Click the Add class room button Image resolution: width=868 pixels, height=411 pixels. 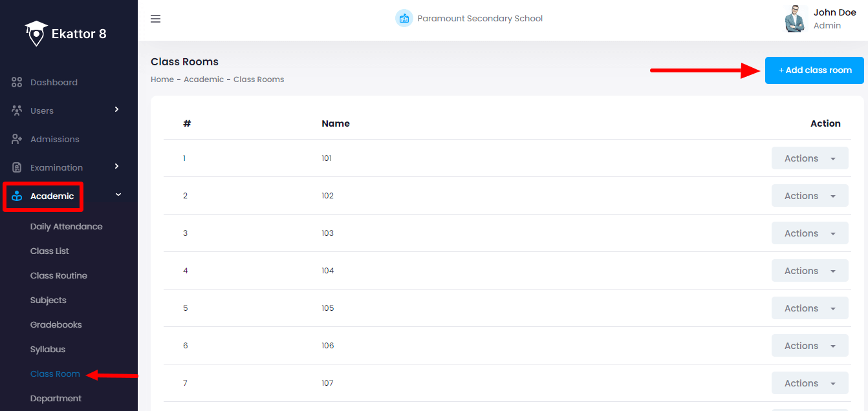[x=814, y=70]
